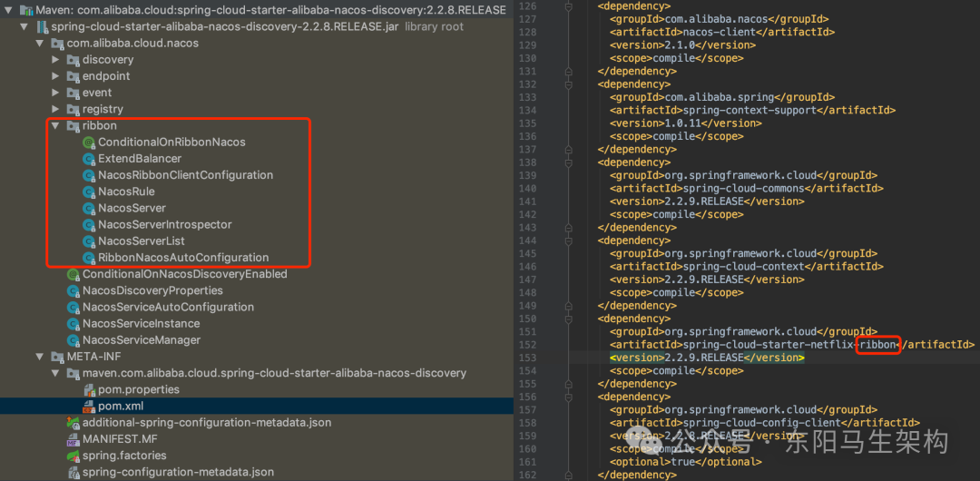Screen dimensions: 980x481
Task: Click the NacosServiceManager class icon
Action: (x=73, y=340)
